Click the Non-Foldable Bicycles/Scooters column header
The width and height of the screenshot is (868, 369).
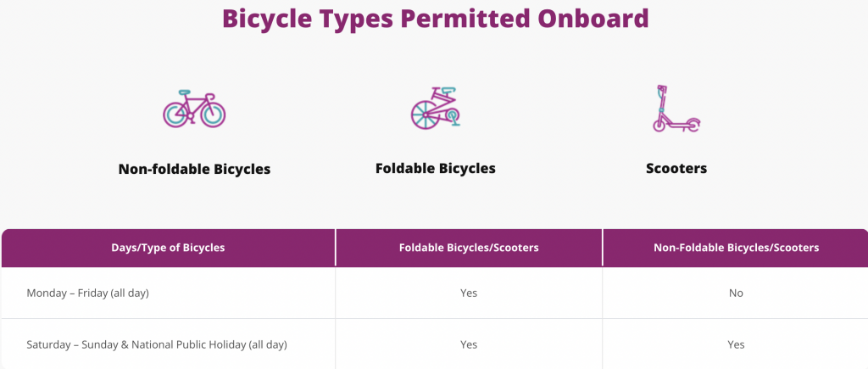click(736, 248)
